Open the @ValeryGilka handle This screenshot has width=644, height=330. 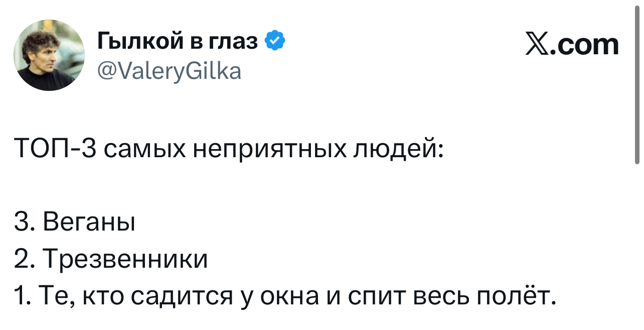[x=170, y=71]
